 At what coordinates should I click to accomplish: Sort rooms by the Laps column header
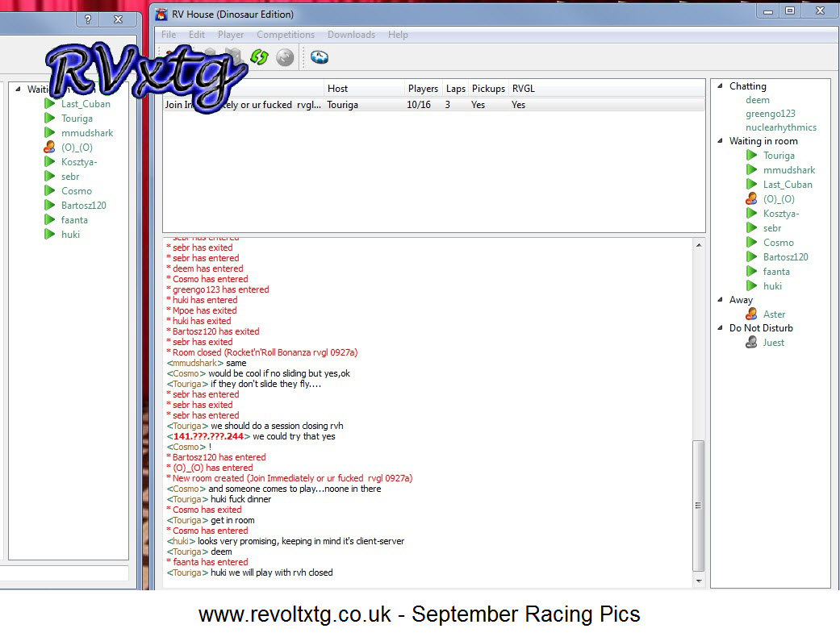point(456,89)
